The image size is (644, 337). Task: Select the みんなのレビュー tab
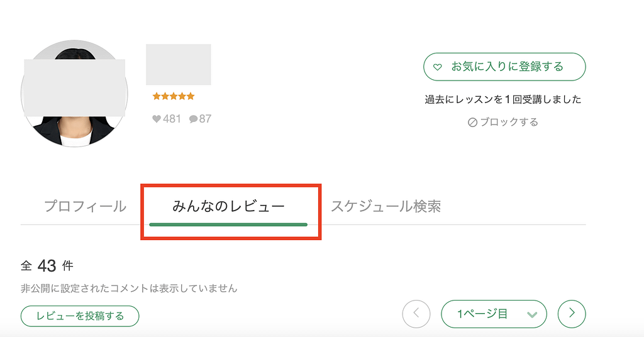point(228,206)
